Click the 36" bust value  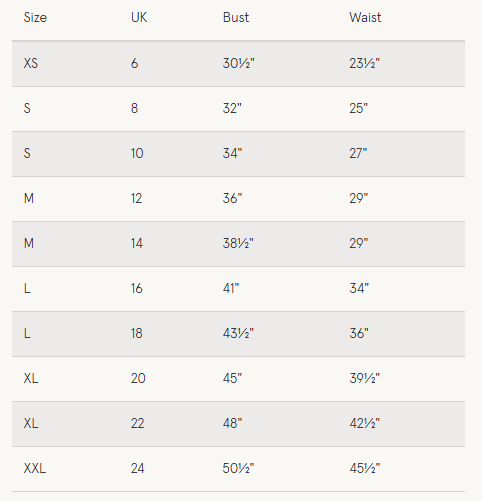click(232, 198)
